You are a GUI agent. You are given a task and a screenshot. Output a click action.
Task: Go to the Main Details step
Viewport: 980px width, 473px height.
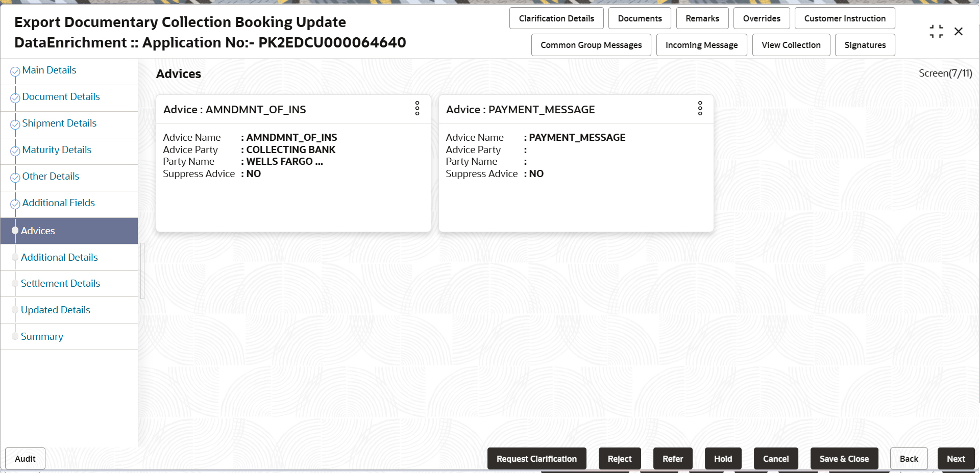coord(49,70)
